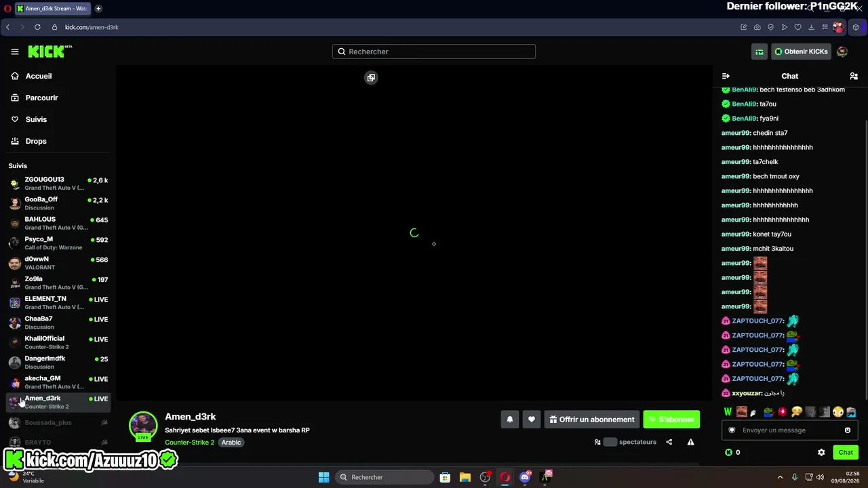Open KhalilOfficial channel in followed list
Viewport: 868px width, 488px height.
(58, 342)
